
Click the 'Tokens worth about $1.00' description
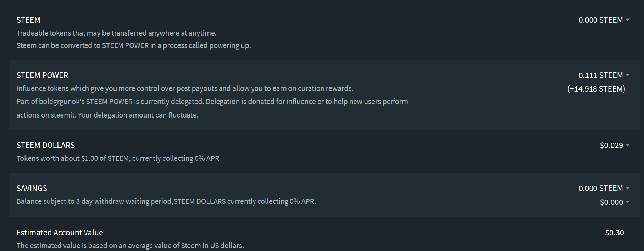pyautogui.click(x=118, y=158)
